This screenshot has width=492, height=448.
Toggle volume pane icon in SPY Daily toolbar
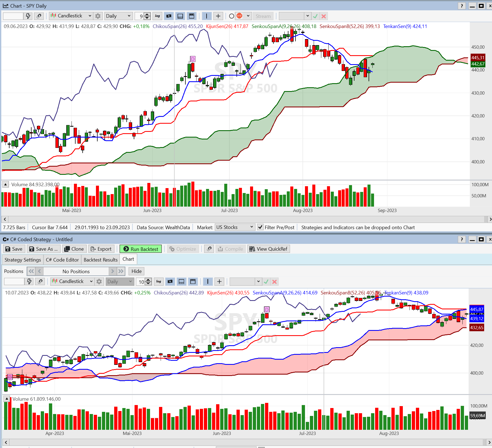click(x=180, y=16)
